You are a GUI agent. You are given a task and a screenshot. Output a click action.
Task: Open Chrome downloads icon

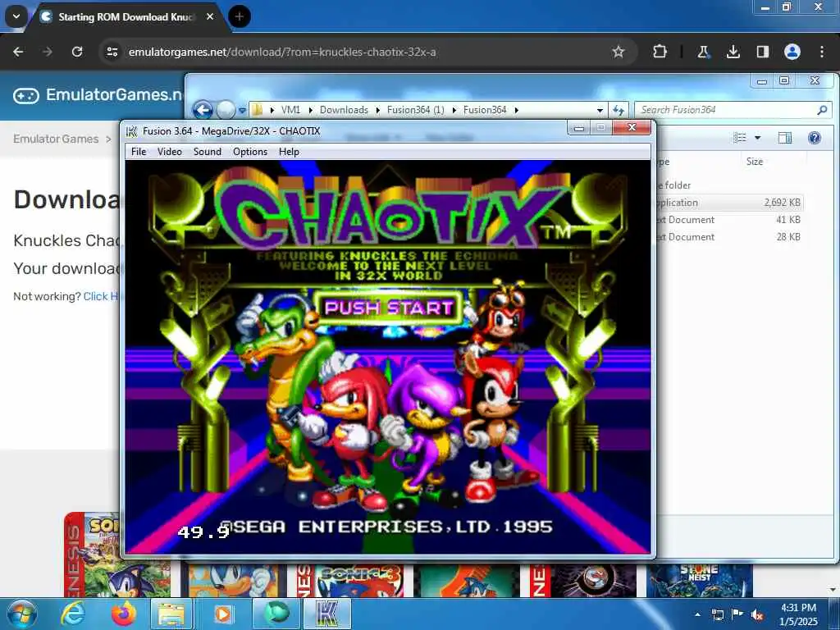coord(733,52)
